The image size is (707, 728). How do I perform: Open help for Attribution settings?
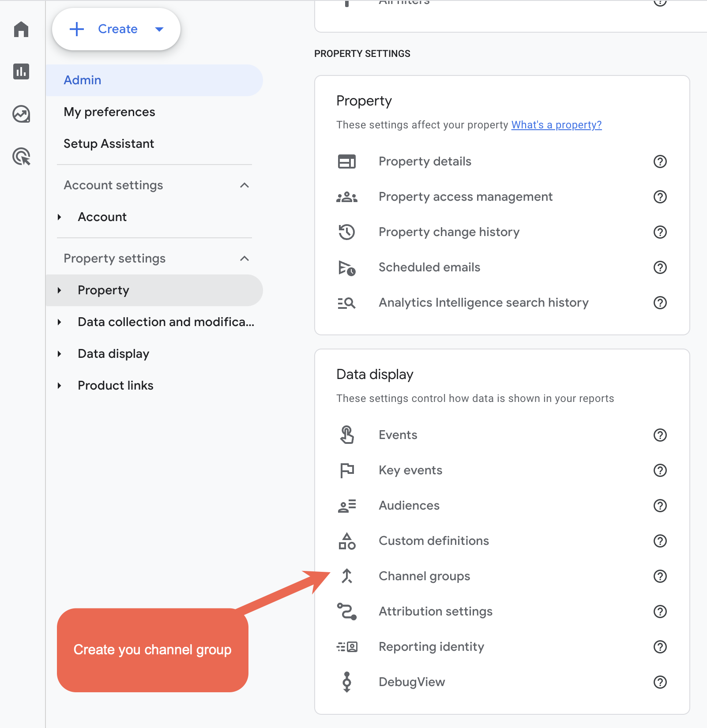click(660, 612)
